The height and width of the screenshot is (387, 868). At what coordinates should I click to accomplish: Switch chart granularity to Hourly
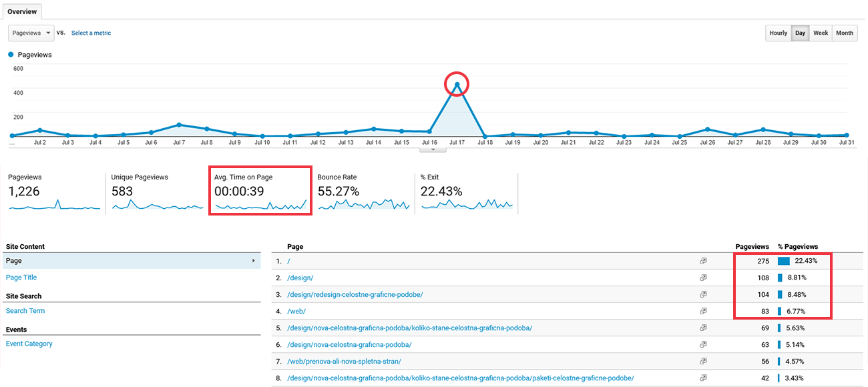[x=778, y=33]
